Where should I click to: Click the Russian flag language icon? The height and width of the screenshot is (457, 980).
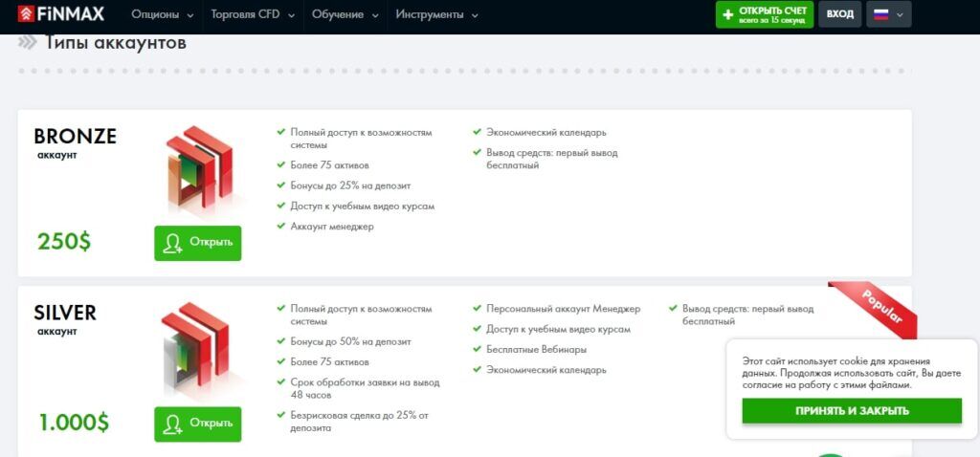881,14
